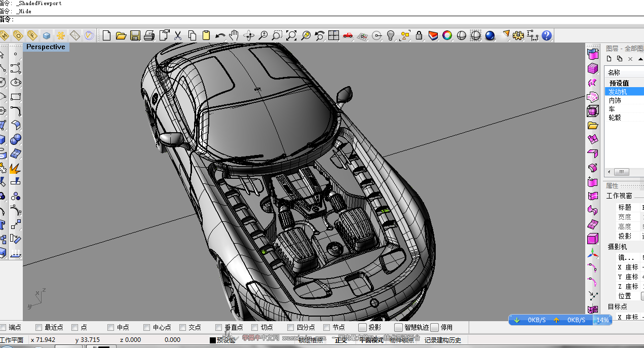Click the layers list horizontal scrollbar thumb
The width and height of the screenshot is (644, 348).
622,172
